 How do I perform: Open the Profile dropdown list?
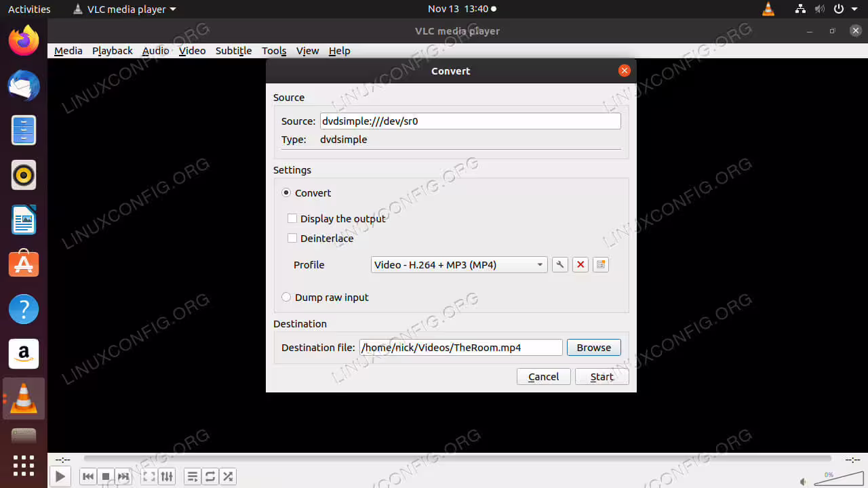click(459, 265)
